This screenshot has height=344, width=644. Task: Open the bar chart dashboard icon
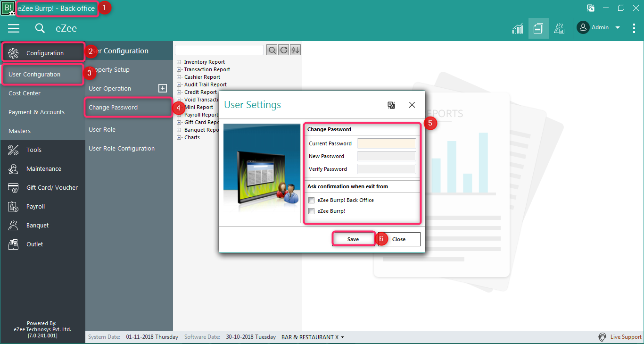pyautogui.click(x=518, y=28)
